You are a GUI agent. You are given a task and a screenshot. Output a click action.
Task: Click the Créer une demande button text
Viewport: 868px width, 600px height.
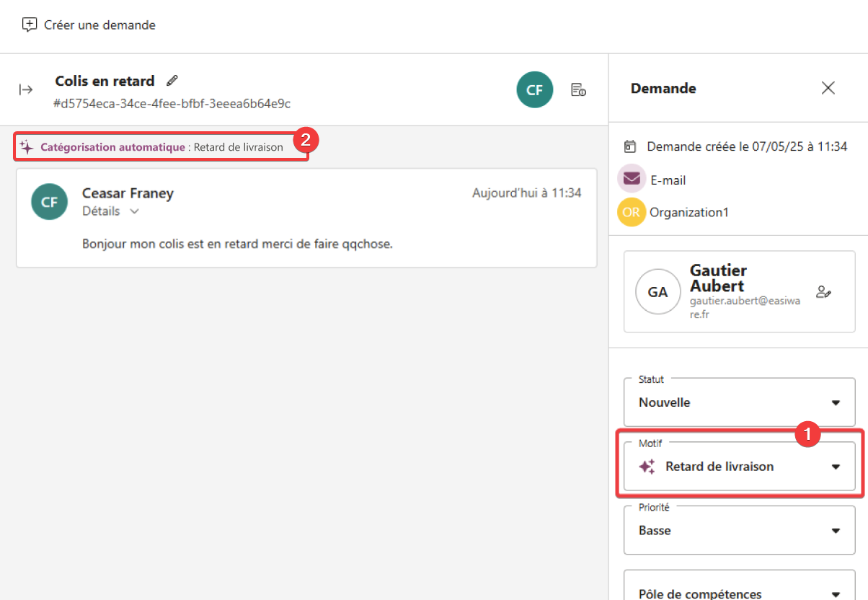pos(99,25)
